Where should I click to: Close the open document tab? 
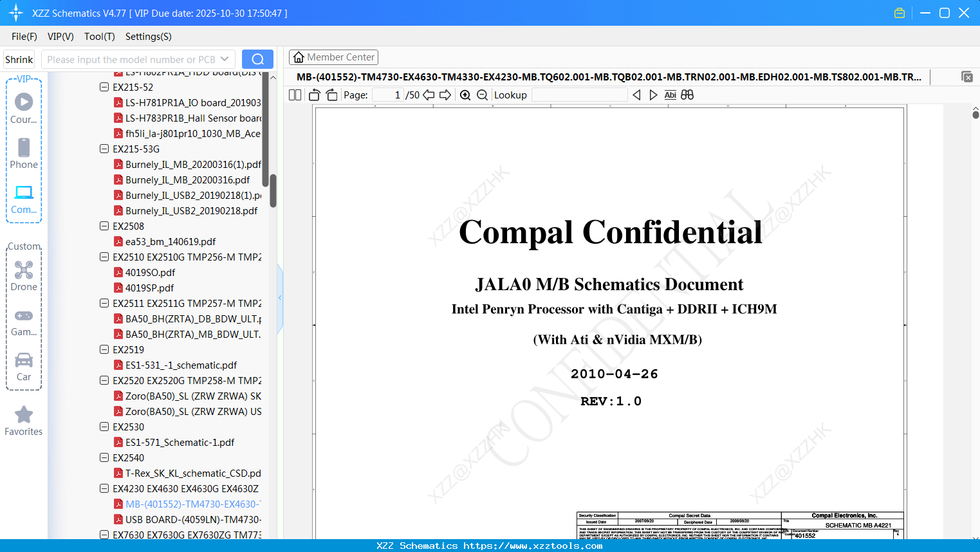click(967, 77)
